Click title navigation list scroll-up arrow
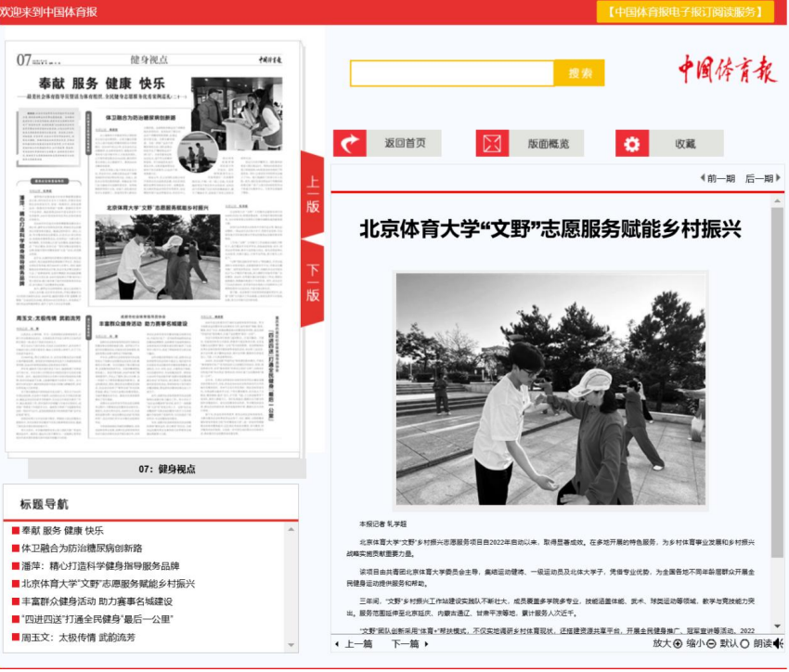789x672 pixels. [x=291, y=530]
